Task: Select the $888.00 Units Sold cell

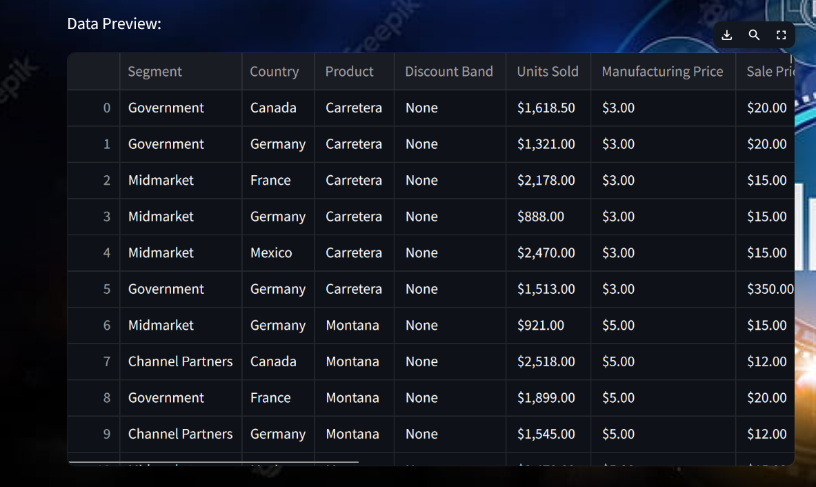Action: [548, 216]
